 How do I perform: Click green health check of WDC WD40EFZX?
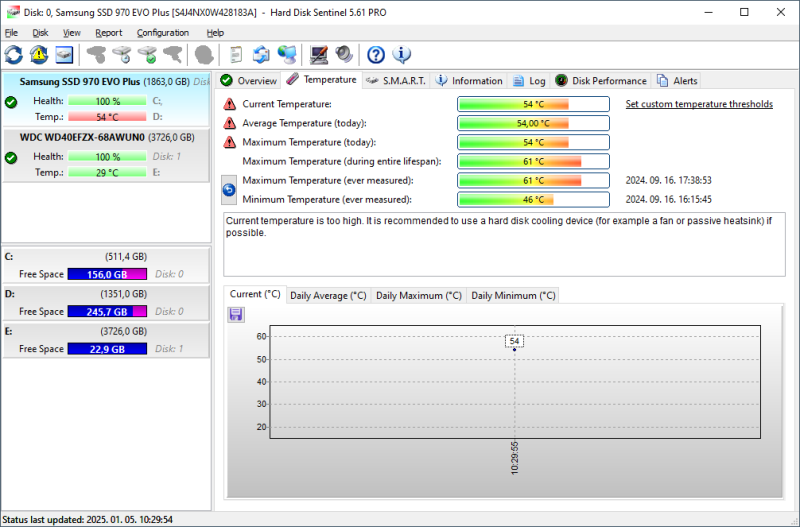[x=11, y=158]
